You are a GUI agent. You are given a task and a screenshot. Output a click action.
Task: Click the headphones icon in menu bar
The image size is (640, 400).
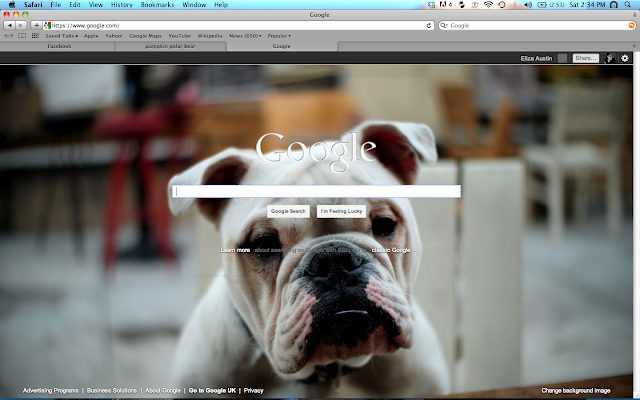(613, 5)
